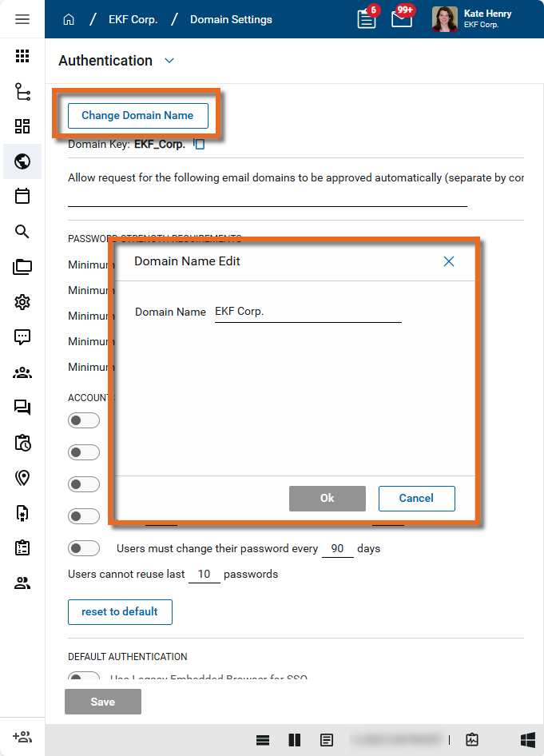The width and height of the screenshot is (544, 756).
Task: Click the search magnifier in the sidebar
Action: point(22,232)
